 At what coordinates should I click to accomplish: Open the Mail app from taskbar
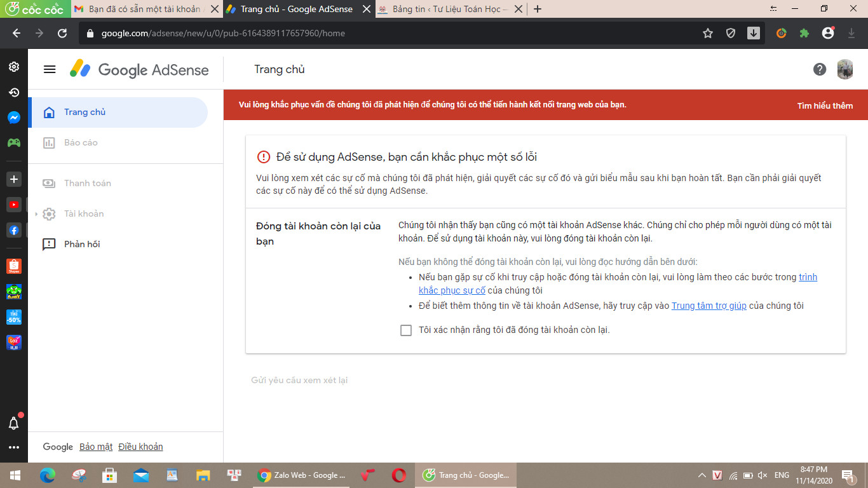pos(141,475)
